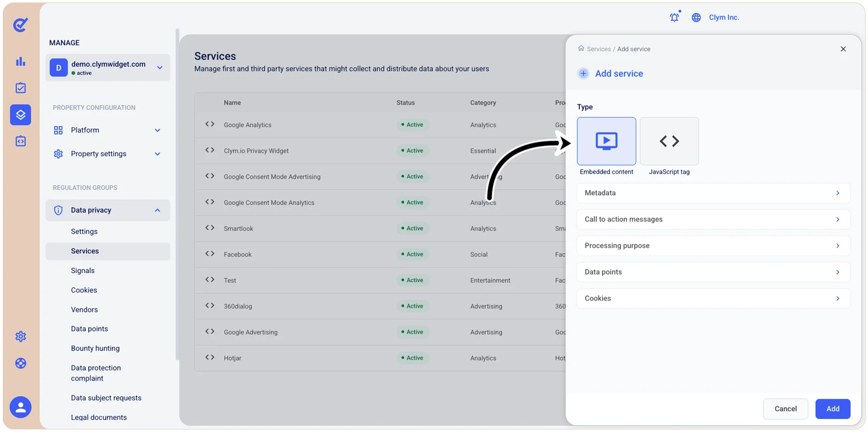Expand the Cookies section in panel
This screenshot has width=868, height=432.
coord(713,299)
